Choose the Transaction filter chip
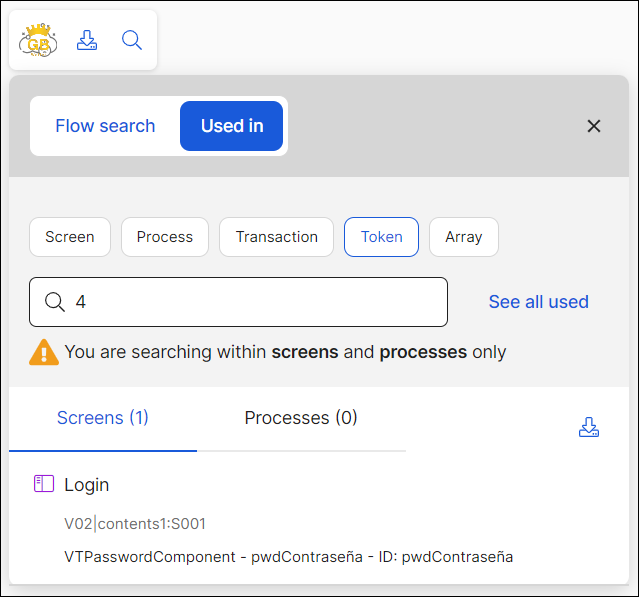The width and height of the screenshot is (639, 597). (277, 237)
